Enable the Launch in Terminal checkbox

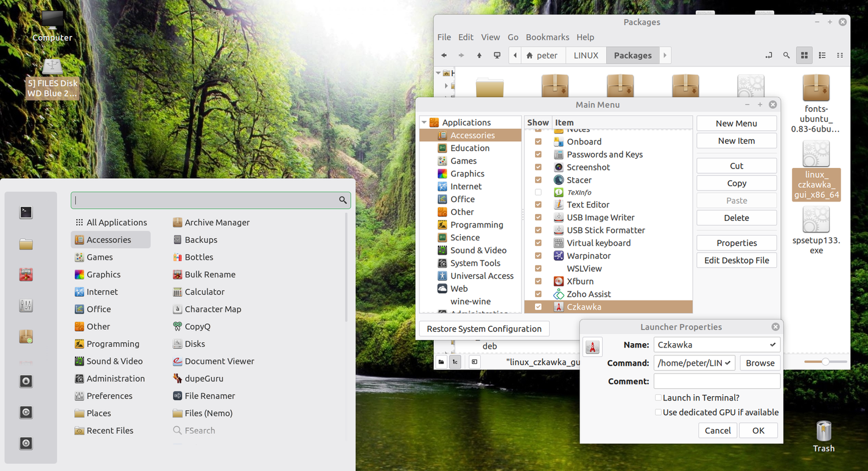pos(658,398)
